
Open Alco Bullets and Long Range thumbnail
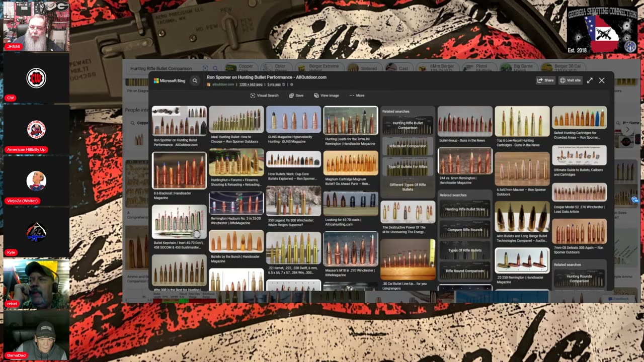[522, 217]
